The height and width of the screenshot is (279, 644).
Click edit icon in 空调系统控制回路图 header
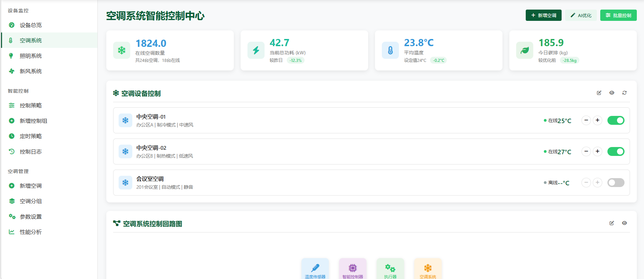[612, 223]
